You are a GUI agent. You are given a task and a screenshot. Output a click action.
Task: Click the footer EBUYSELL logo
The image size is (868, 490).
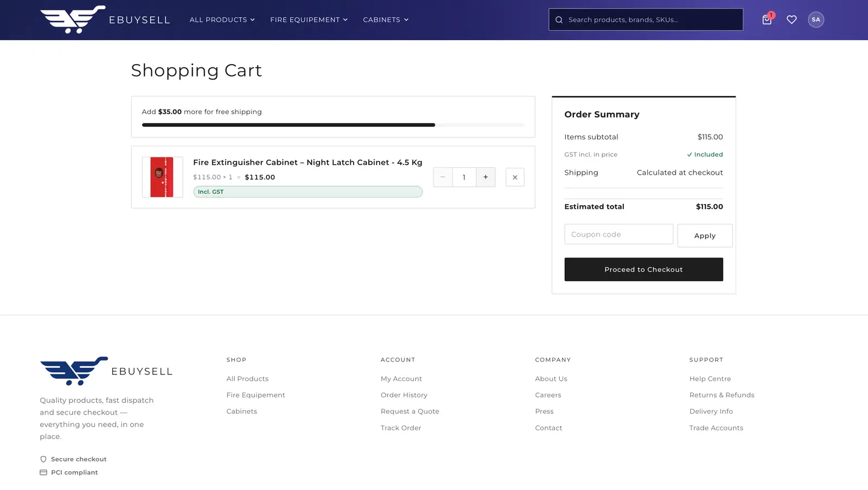click(x=106, y=371)
